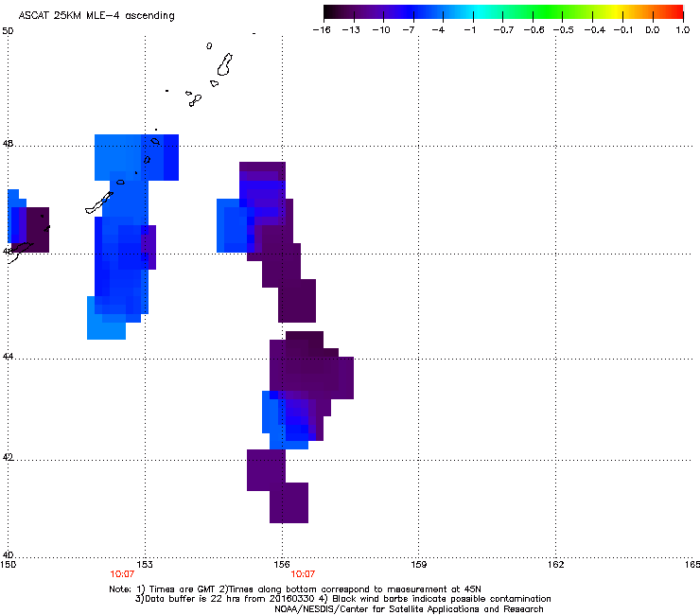This screenshot has width=700, height=615.
Task: Click the longitude label '153'
Action: point(145,565)
